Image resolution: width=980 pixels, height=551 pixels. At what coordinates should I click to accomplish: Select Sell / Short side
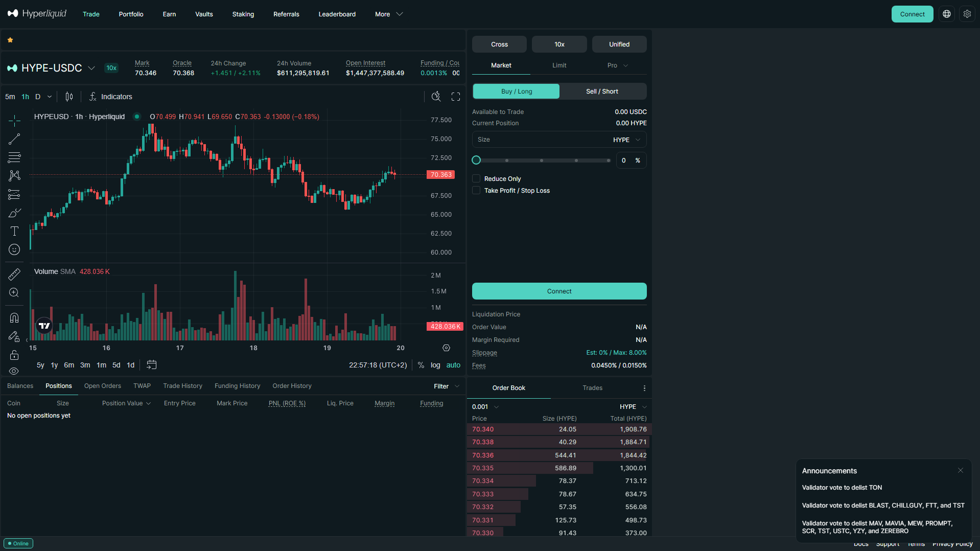tap(602, 91)
